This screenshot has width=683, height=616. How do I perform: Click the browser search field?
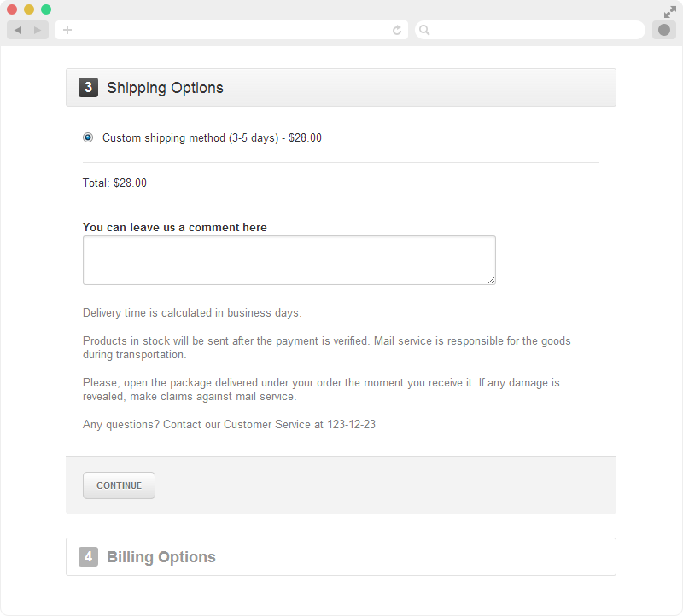(530, 30)
